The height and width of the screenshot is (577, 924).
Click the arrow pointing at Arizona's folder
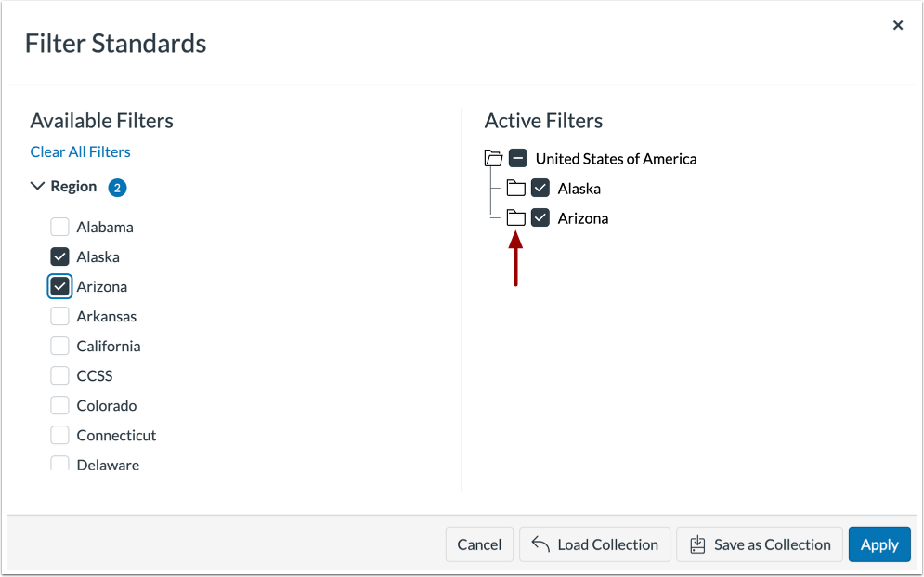tap(515, 260)
